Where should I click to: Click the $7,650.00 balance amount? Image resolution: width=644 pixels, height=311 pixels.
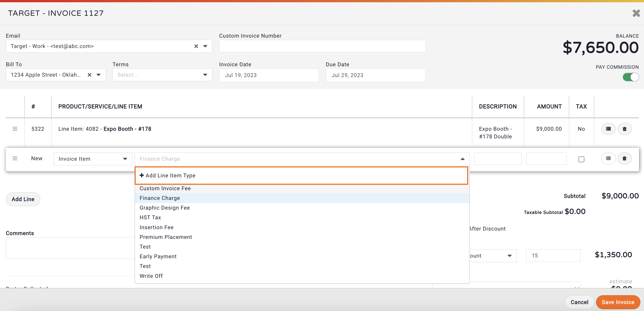tap(601, 48)
